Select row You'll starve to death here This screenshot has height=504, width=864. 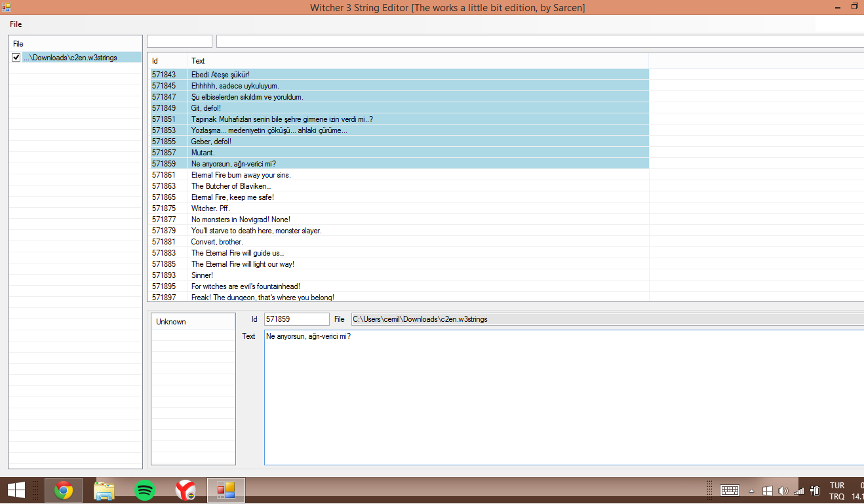pos(399,231)
